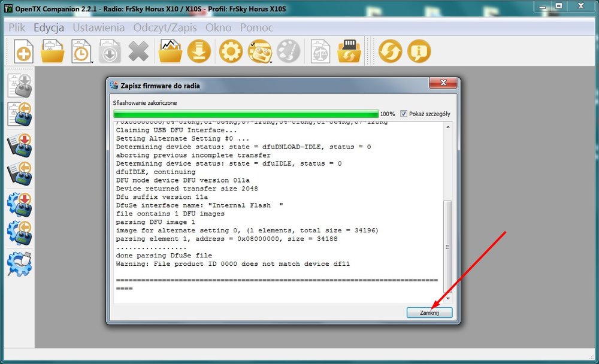Open Settings via orange gear icon
The height and width of the screenshot is (364, 599).
[x=231, y=51]
